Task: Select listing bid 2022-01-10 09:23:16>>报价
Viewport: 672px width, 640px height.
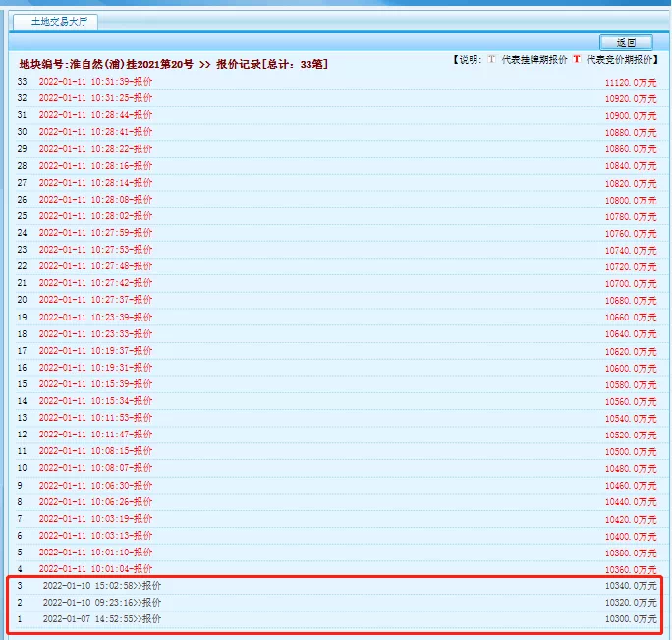Action: [101, 603]
